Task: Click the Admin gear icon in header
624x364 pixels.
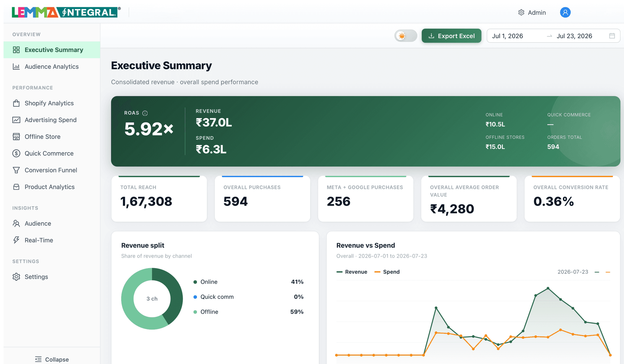Action: tap(521, 12)
